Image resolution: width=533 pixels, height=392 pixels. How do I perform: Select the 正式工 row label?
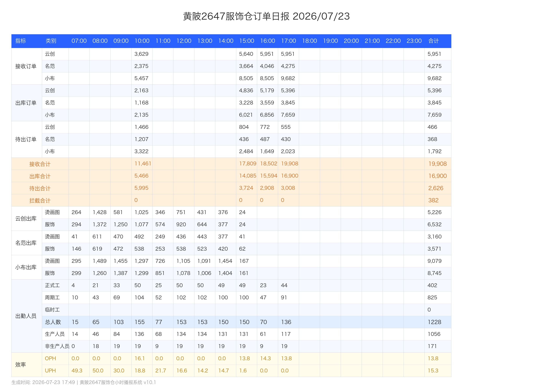point(53,285)
